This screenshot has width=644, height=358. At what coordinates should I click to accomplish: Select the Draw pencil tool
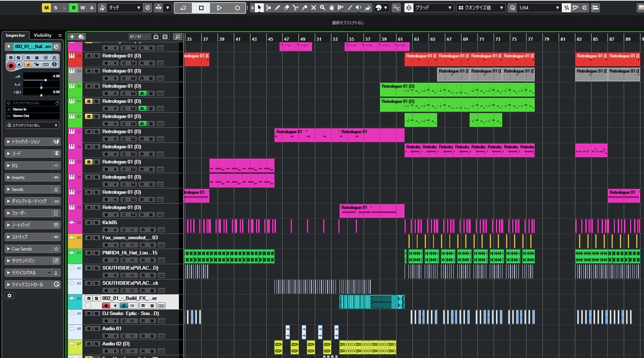pyautogui.click(x=278, y=8)
